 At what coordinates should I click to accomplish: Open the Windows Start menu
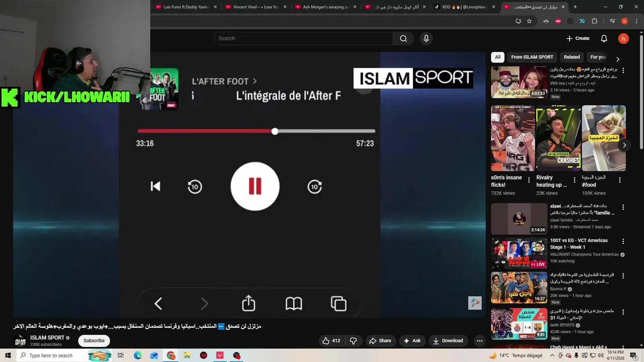pyautogui.click(x=8, y=355)
